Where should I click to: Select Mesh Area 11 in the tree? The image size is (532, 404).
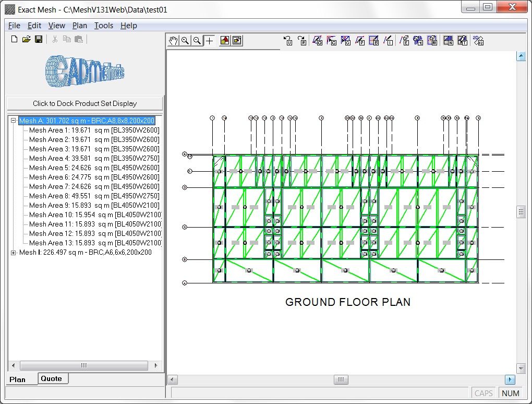pyautogui.click(x=95, y=224)
